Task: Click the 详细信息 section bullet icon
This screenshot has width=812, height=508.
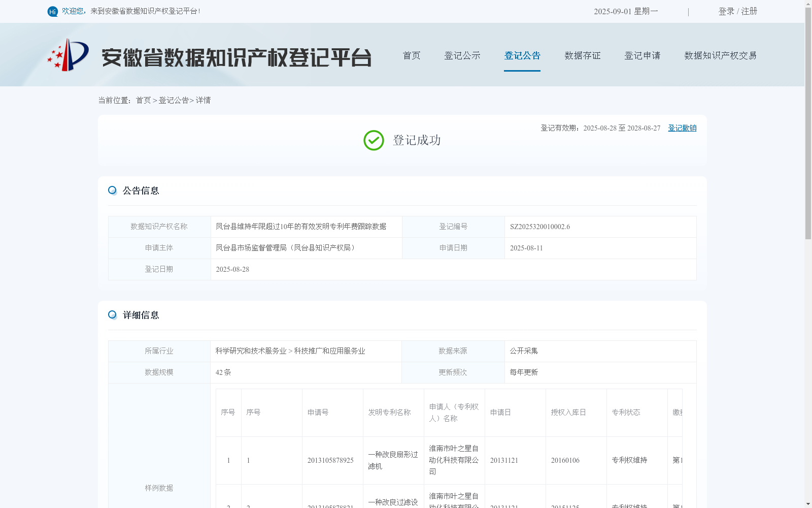Action: [x=112, y=314]
